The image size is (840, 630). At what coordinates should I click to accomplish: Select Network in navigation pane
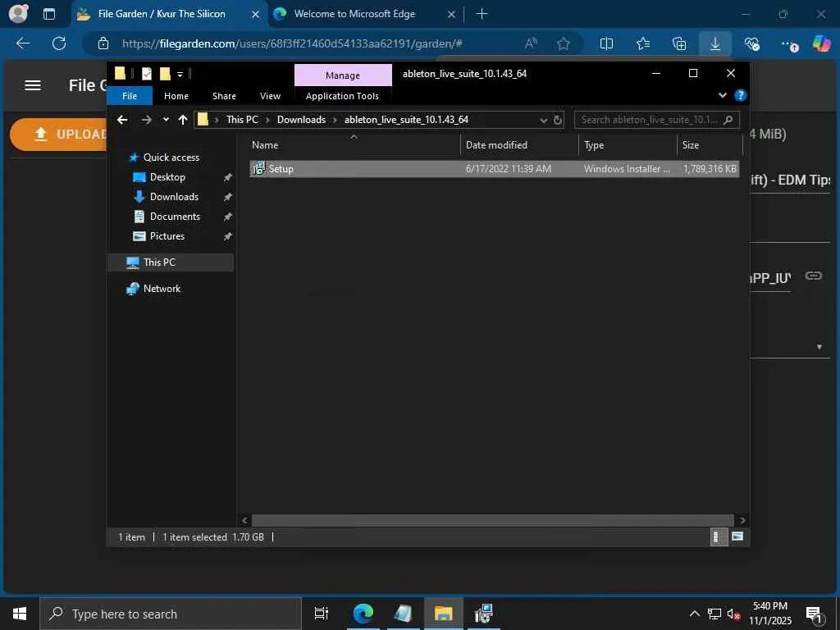pos(162,288)
